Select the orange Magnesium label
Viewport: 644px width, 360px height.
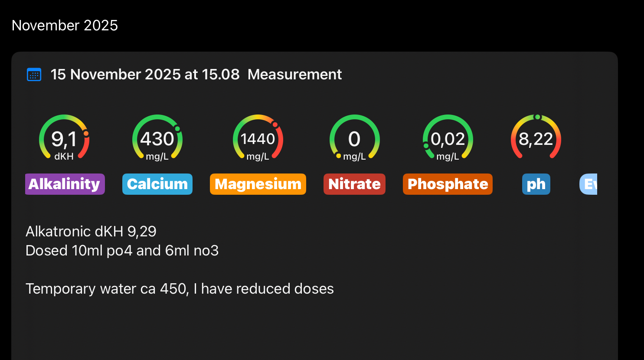[258, 184]
